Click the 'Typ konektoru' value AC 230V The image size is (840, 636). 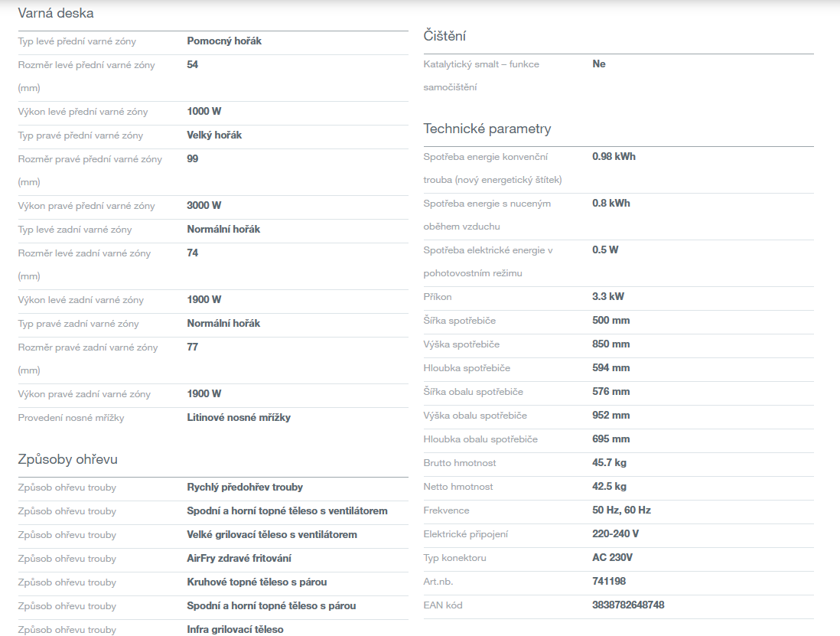612,558
